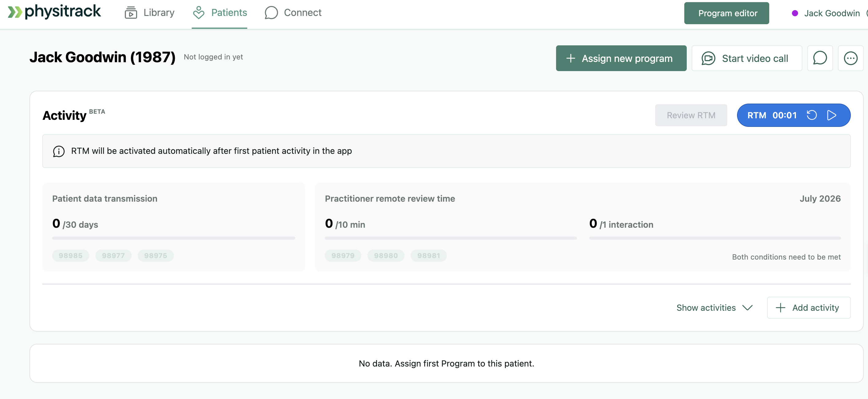Click the Physitrack logo
Image resolution: width=868 pixels, height=399 pixels.
click(54, 12)
